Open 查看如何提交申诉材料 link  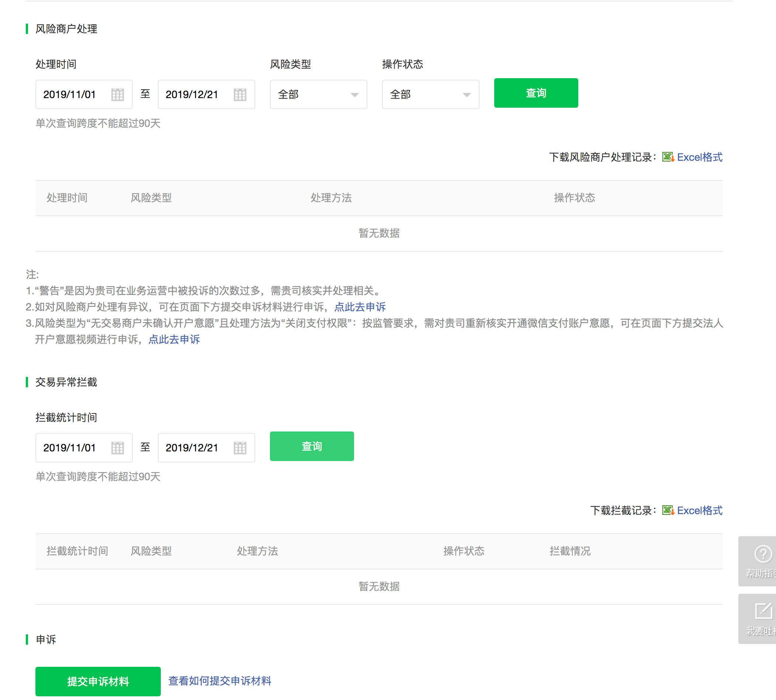219,680
